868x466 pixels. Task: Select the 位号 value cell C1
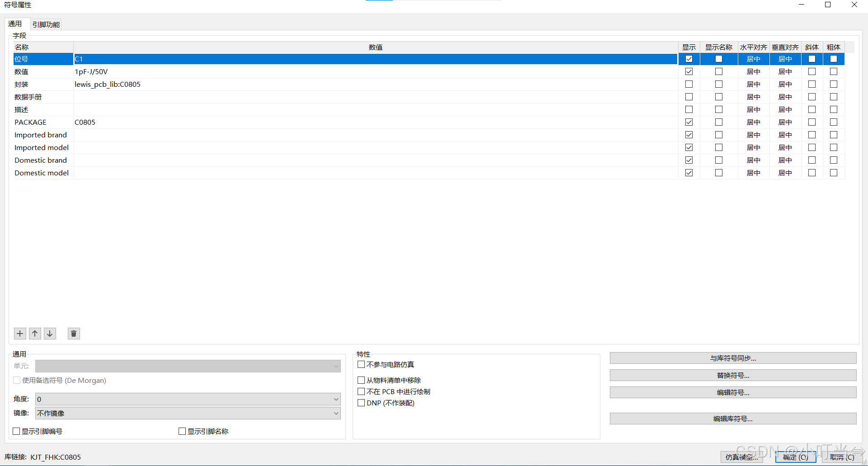375,59
